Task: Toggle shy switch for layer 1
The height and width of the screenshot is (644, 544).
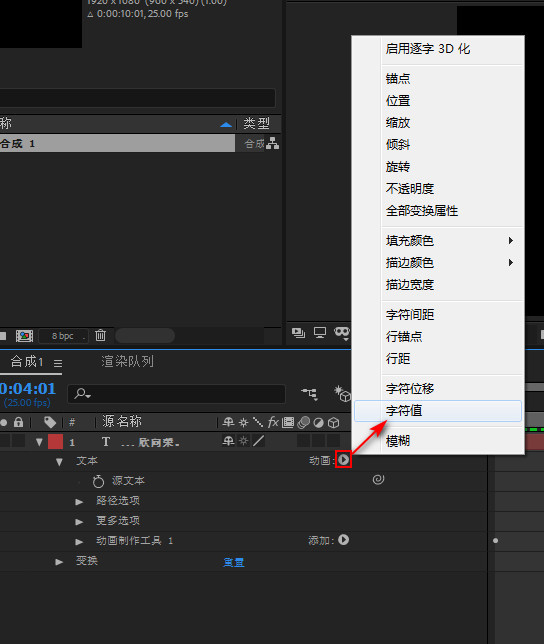Action: coord(228,442)
